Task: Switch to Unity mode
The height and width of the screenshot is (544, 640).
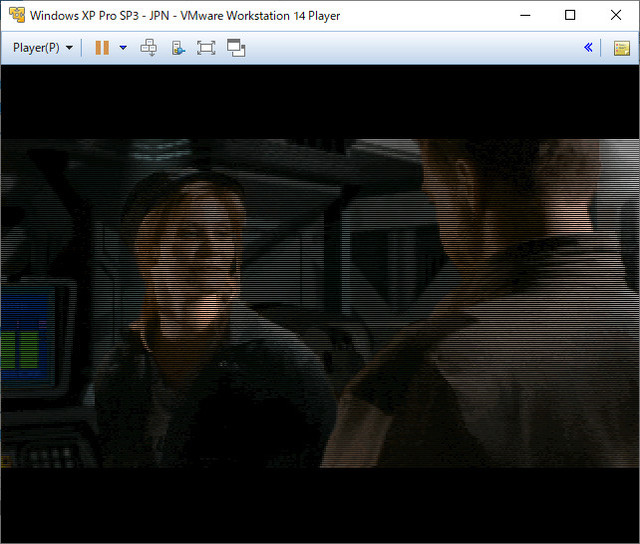Action: coord(236,48)
